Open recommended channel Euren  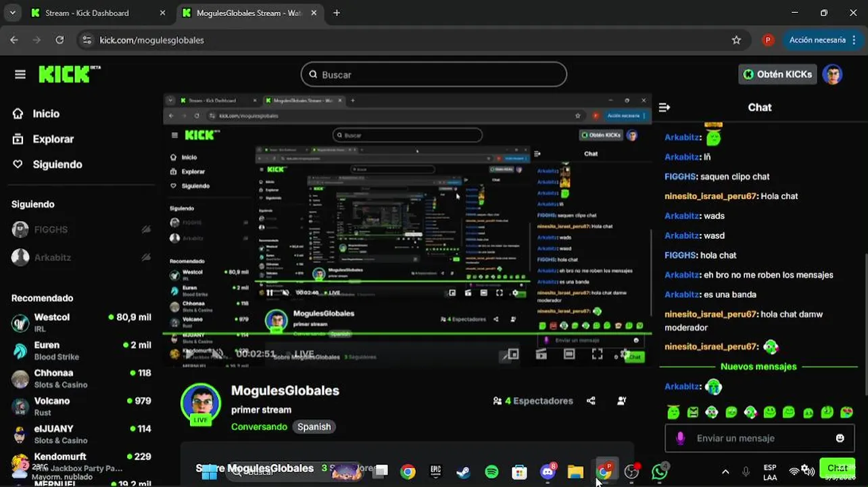(x=81, y=350)
